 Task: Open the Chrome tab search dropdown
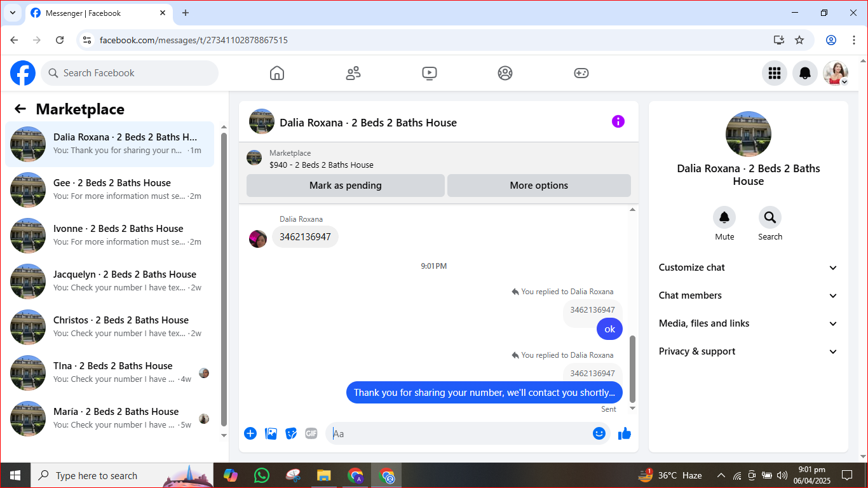click(x=12, y=13)
